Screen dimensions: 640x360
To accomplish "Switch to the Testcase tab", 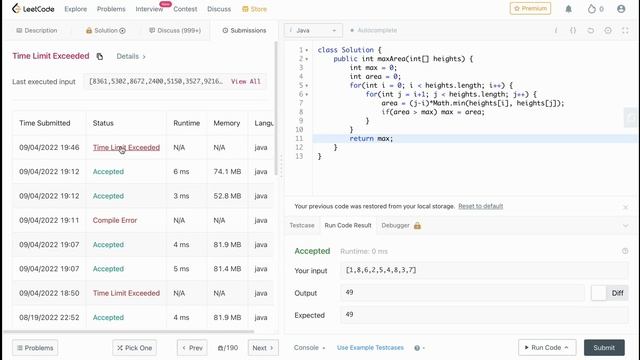I will click(302, 225).
